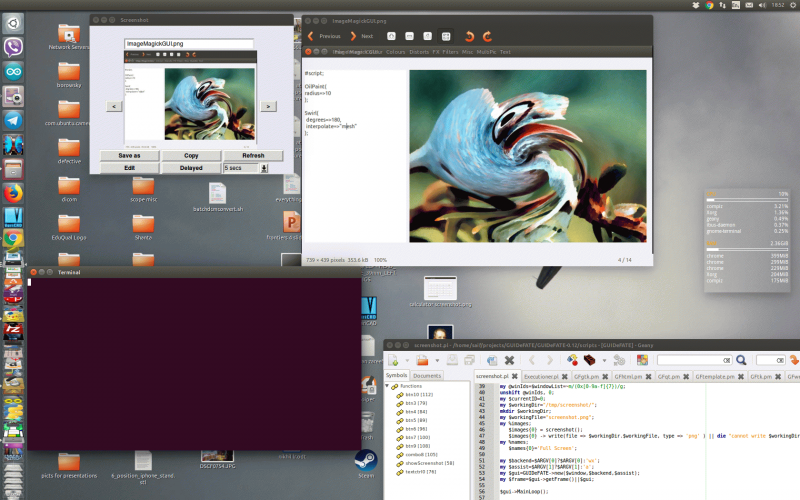Open Firefox from the launcher
This screenshot has height=500, width=800.
pos(13,193)
